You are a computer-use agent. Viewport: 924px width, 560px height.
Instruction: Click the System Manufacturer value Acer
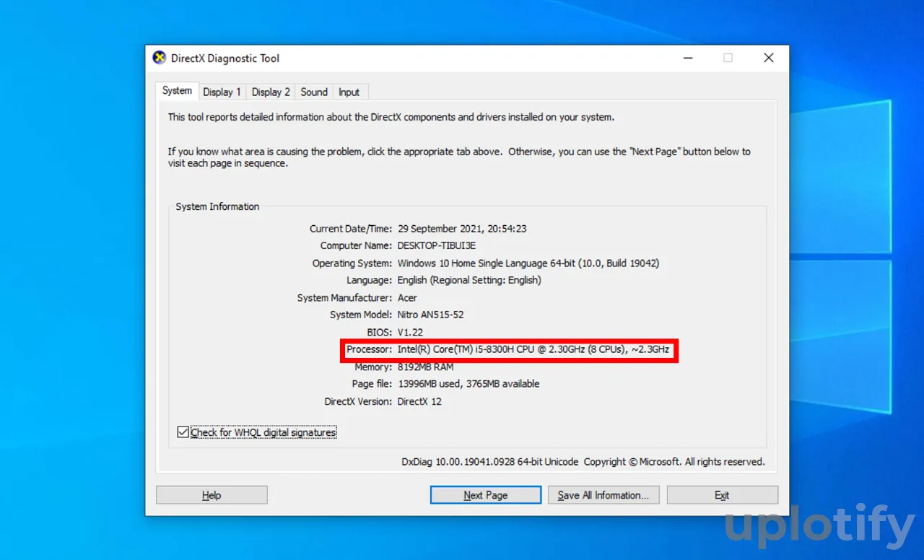pyautogui.click(x=407, y=297)
